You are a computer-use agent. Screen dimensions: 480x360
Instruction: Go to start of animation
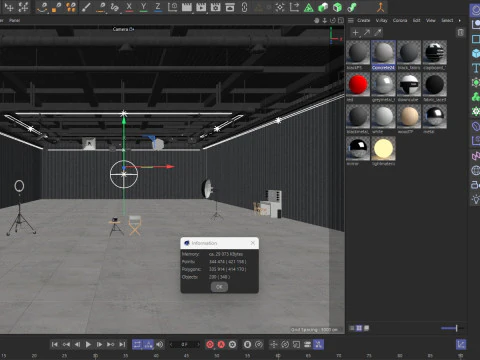tap(55, 344)
